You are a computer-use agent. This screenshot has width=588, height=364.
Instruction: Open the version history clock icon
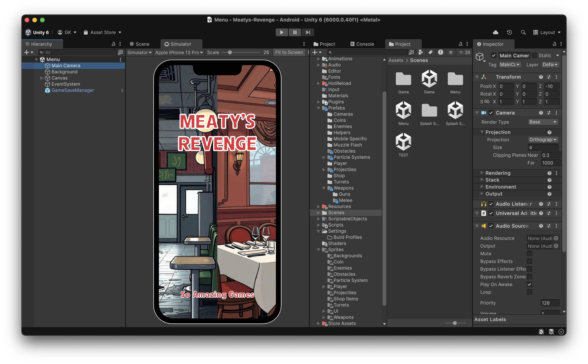(x=509, y=32)
